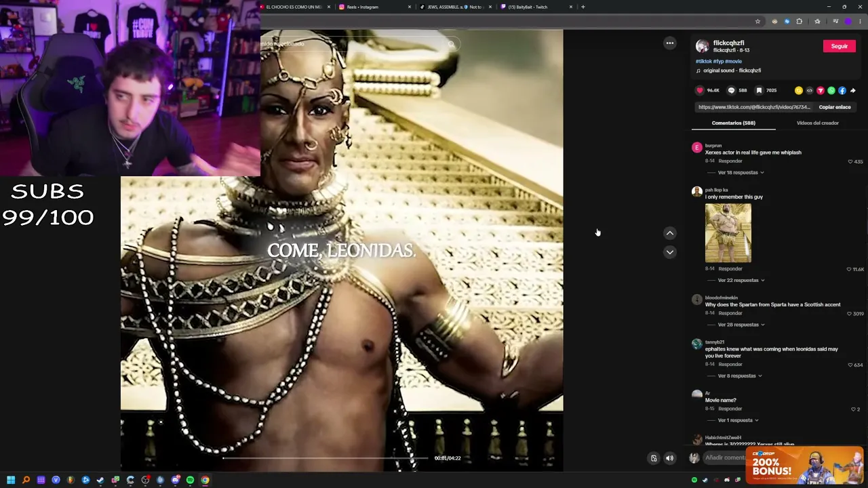Switch to the Reels Instagram tab

coord(374,7)
